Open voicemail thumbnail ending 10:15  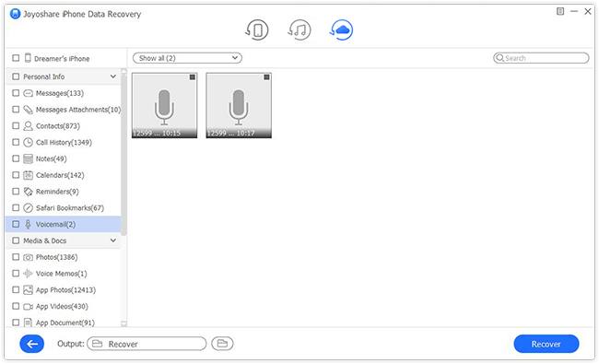pos(165,105)
